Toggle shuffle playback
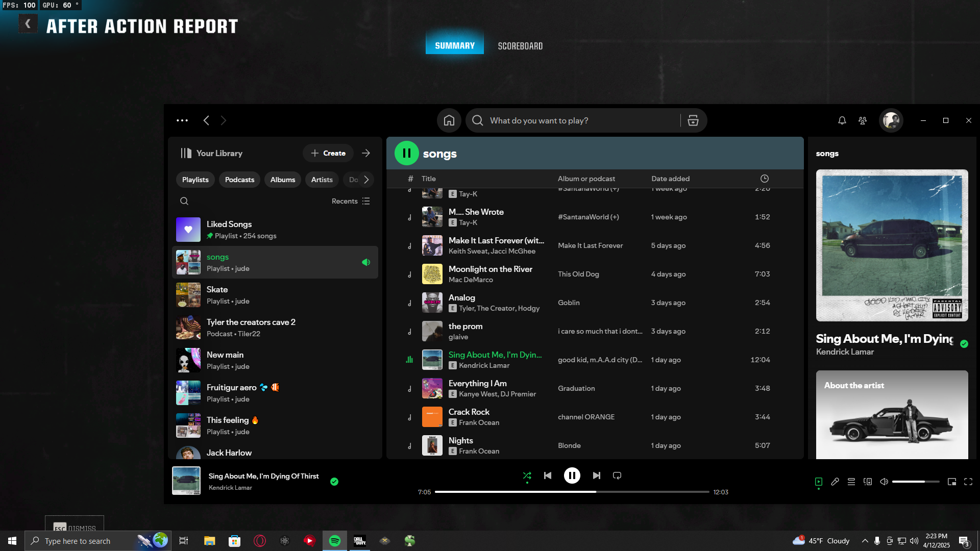The image size is (980, 551). coord(527,475)
